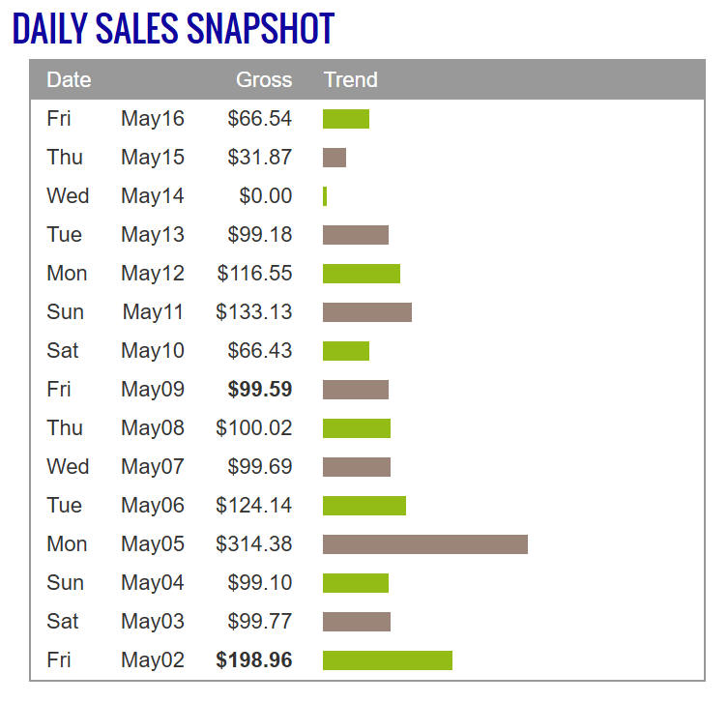Click the Gross column header
The width and height of the screenshot is (728, 703).
tap(264, 79)
